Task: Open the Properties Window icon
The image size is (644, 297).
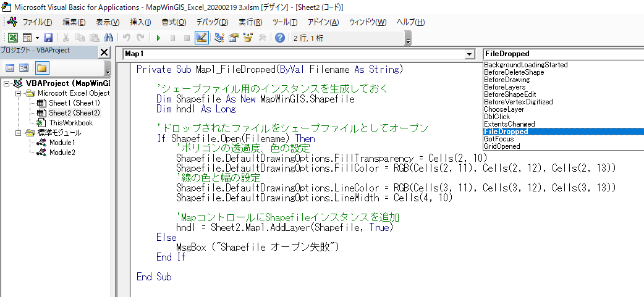Action: click(x=234, y=38)
